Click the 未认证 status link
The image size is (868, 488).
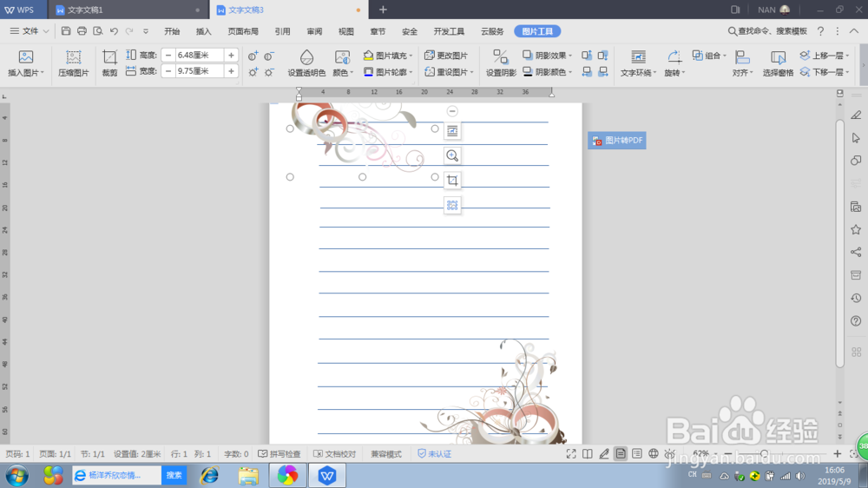435,453
